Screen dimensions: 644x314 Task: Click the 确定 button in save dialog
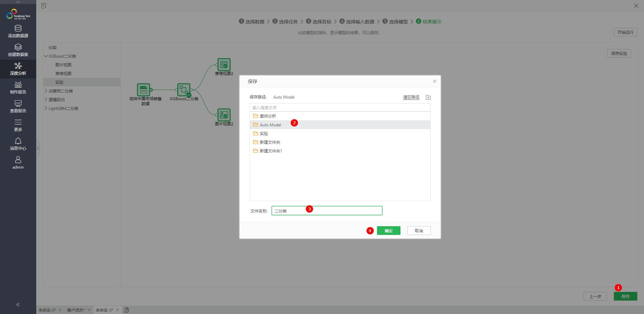[x=388, y=231]
